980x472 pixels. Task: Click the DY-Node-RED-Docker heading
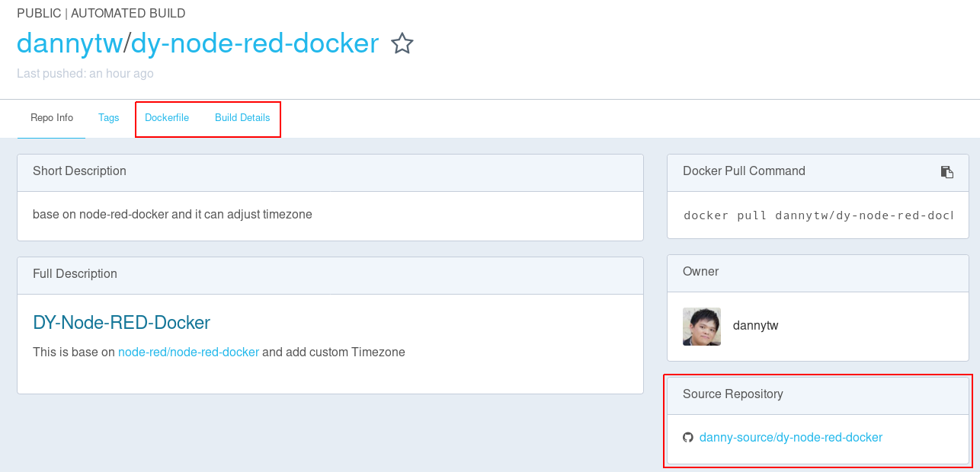tap(121, 323)
